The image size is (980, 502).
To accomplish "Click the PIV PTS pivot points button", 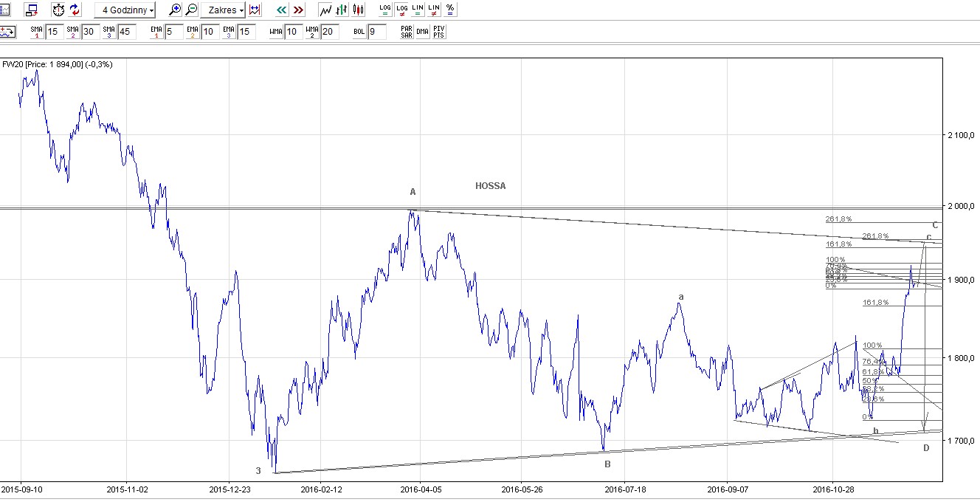I will 439,32.
